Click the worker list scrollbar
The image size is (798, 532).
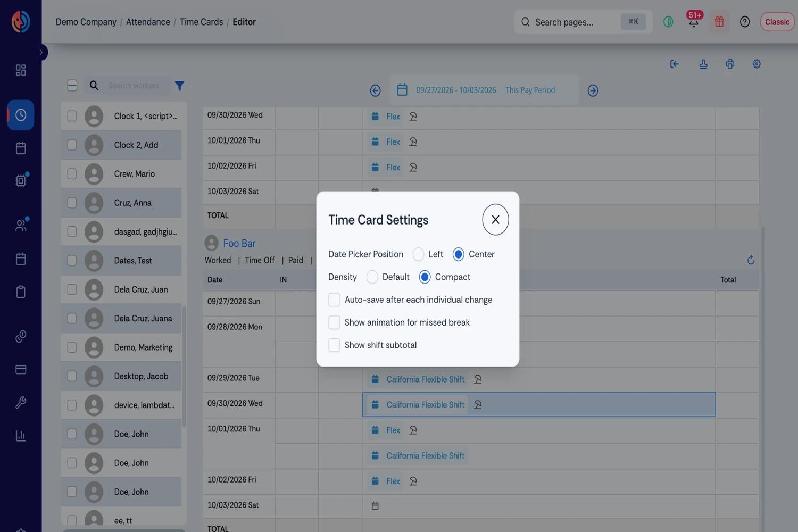184,367
